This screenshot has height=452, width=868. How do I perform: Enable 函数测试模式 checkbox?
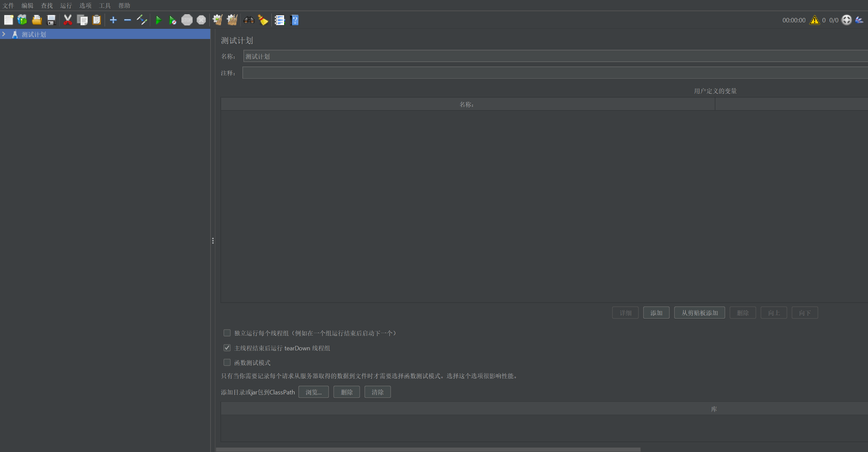pyautogui.click(x=227, y=363)
